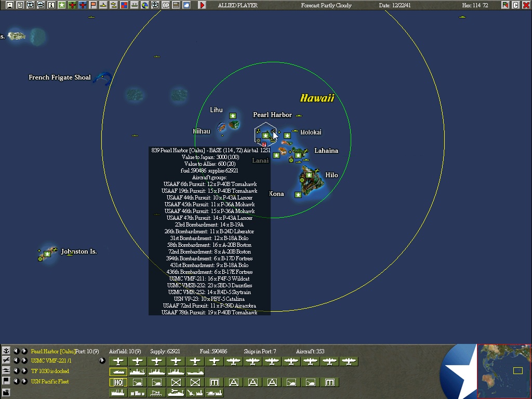Click the OP toolbar button
The height and width of the screenshot is (399, 532).
point(166,5)
